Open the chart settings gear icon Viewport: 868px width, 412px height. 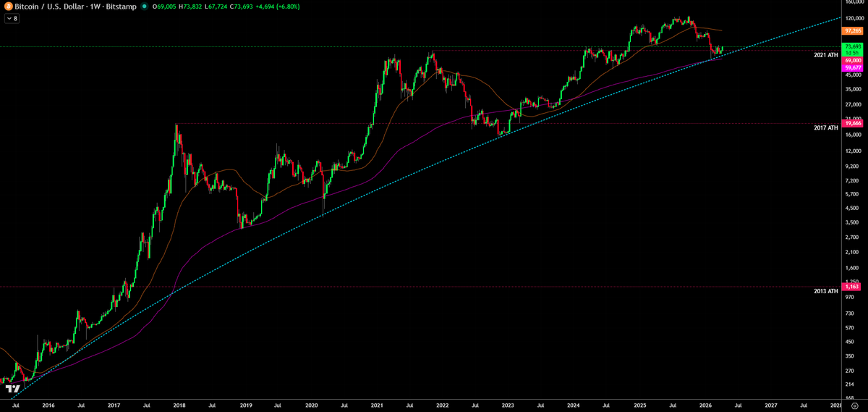[x=854, y=406]
